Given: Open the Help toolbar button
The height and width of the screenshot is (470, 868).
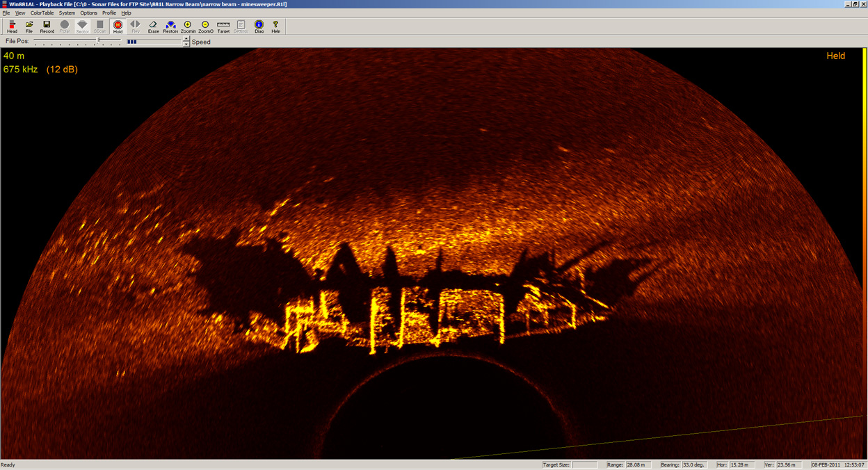Looking at the screenshot, I should point(275,26).
